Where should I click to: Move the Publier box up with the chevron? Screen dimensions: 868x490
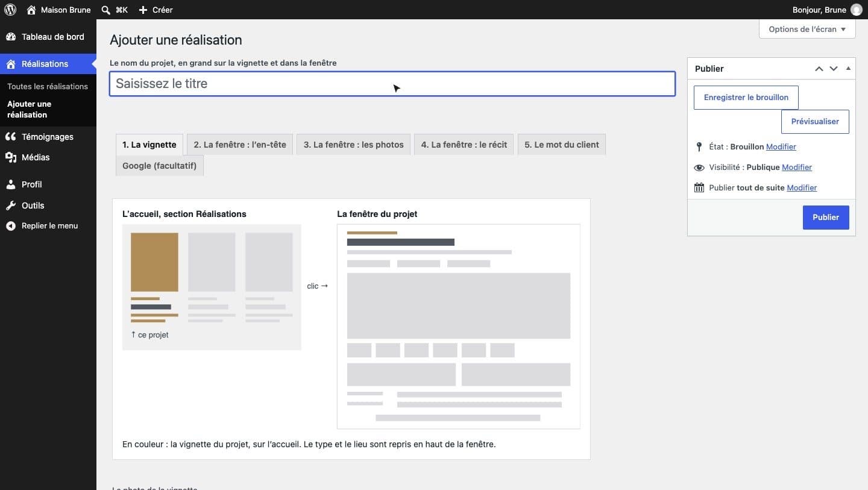click(819, 69)
